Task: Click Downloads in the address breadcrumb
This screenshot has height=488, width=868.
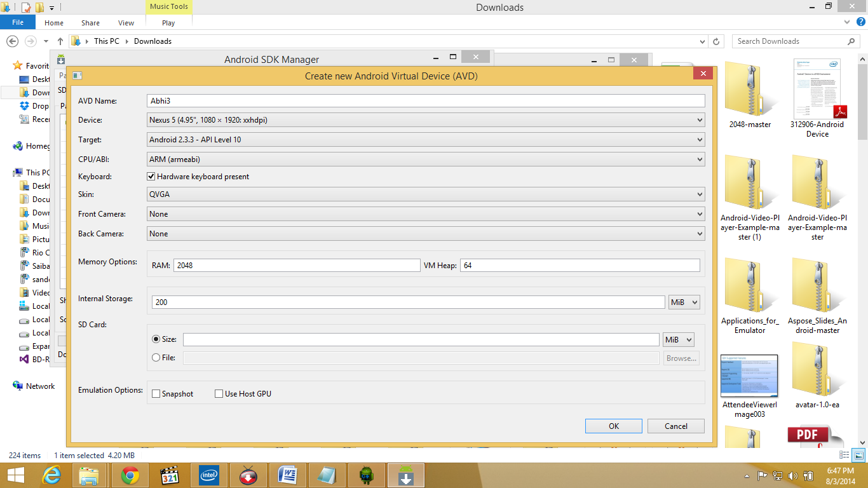Action: tap(153, 41)
